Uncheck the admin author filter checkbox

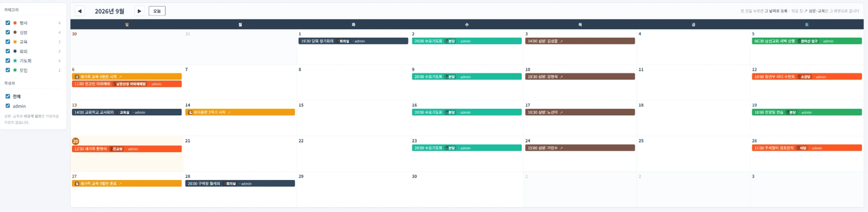pos(8,106)
